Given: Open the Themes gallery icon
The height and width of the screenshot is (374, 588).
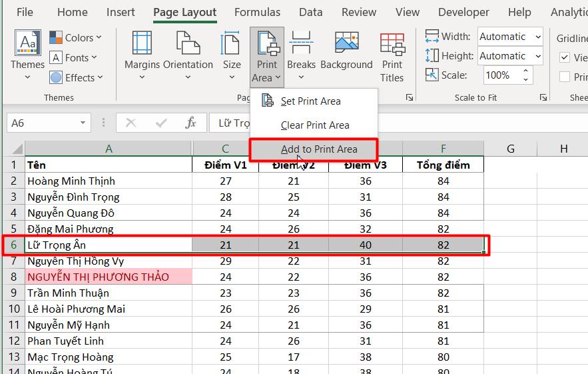Looking at the screenshot, I should pos(27,44).
